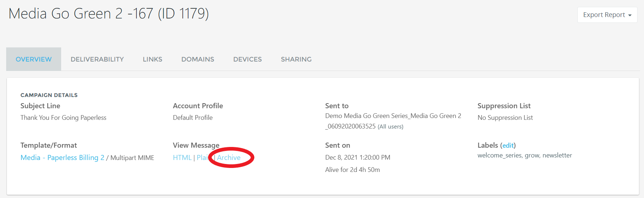
Task: Edit the campaign labels
Action: pos(508,146)
